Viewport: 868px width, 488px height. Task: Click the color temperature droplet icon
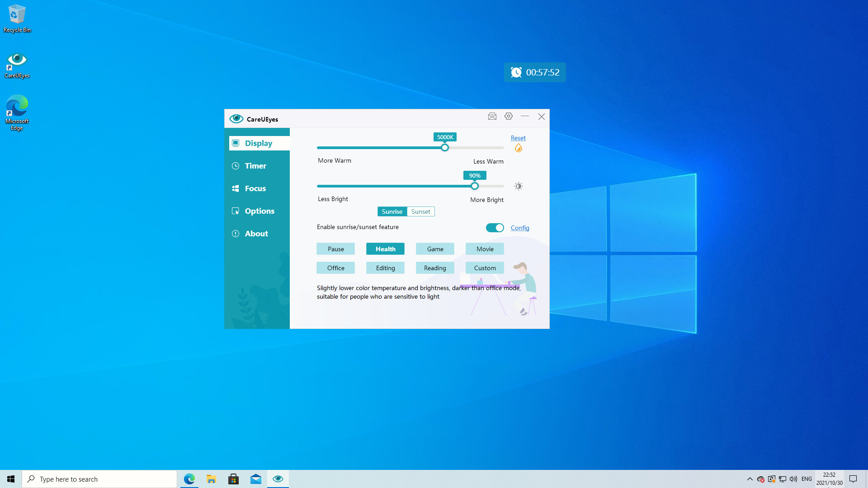518,147
